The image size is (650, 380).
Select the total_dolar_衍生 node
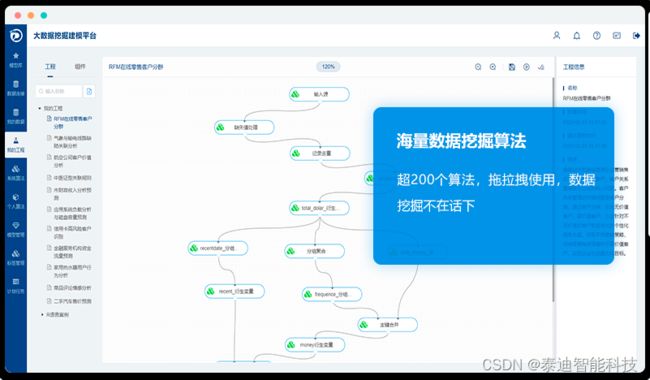(x=319, y=208)
